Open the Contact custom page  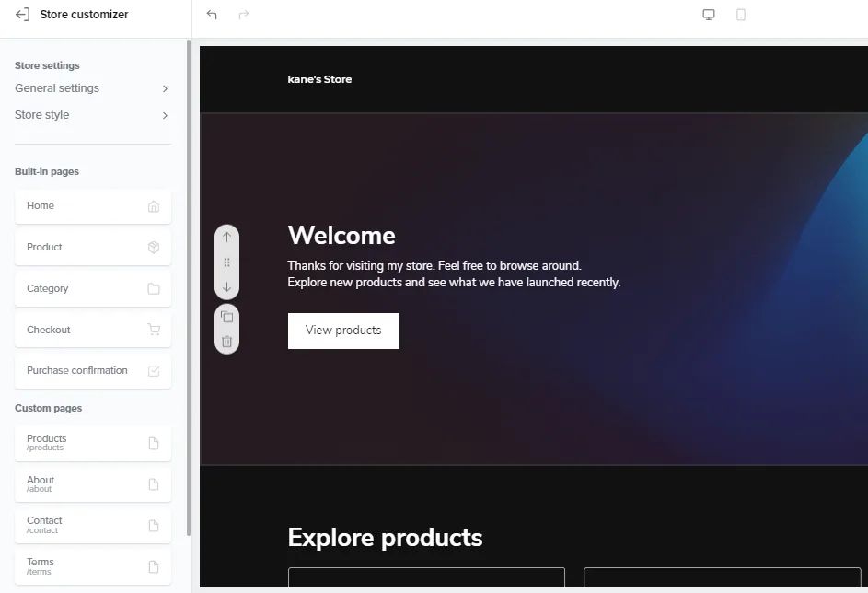pyautogui.click(x=92, y=526)
